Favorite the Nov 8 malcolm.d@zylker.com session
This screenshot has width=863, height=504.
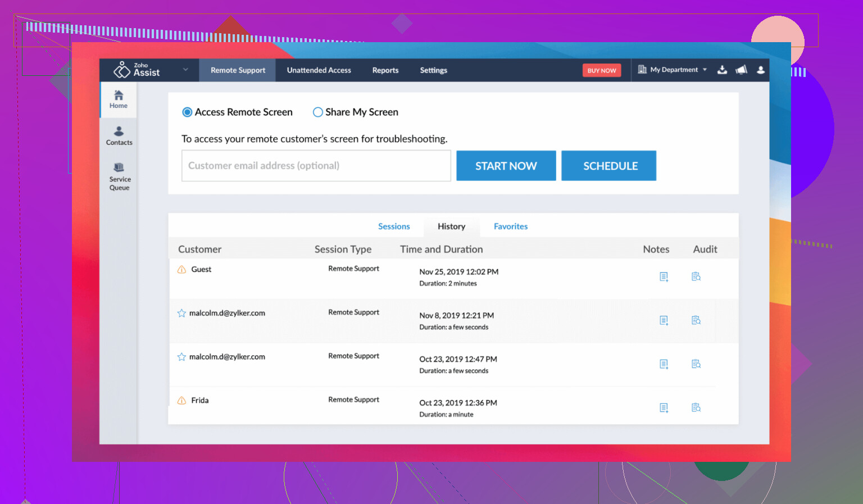181,314
